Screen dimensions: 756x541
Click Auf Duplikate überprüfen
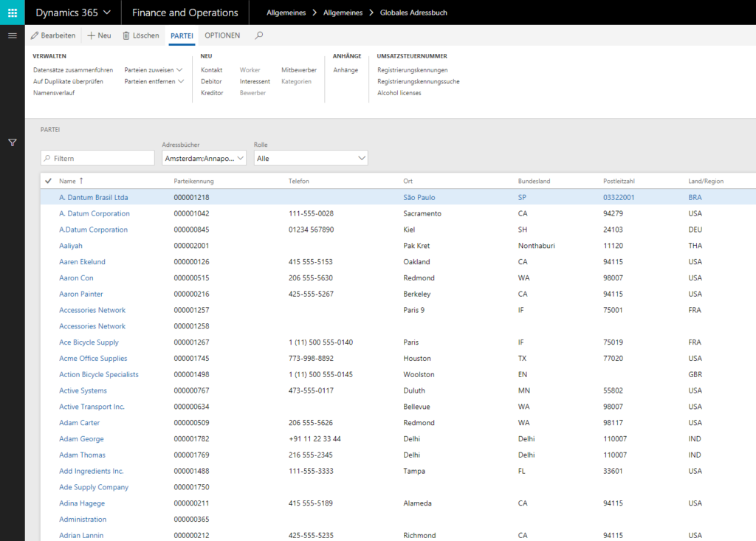click(68, 81)
